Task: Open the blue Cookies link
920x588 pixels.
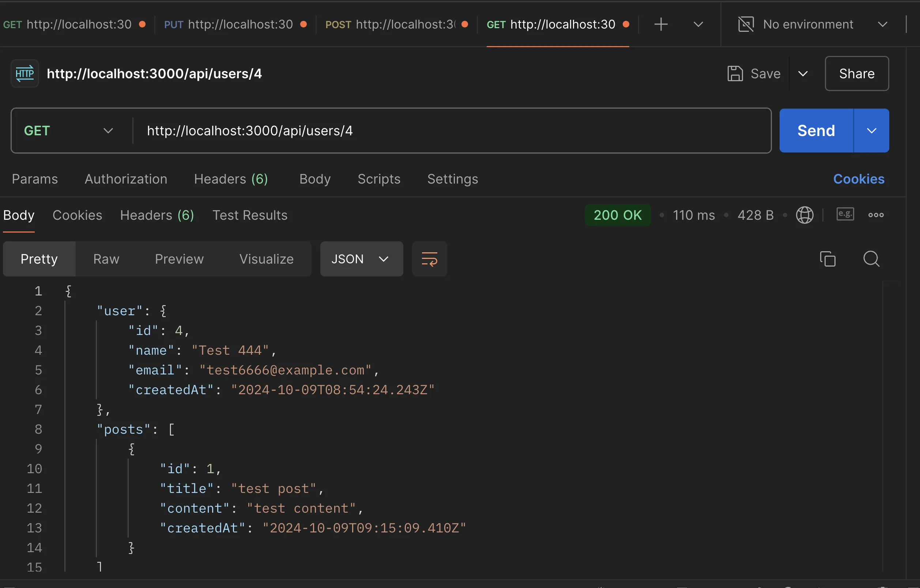Action: [x=859, y=179]
